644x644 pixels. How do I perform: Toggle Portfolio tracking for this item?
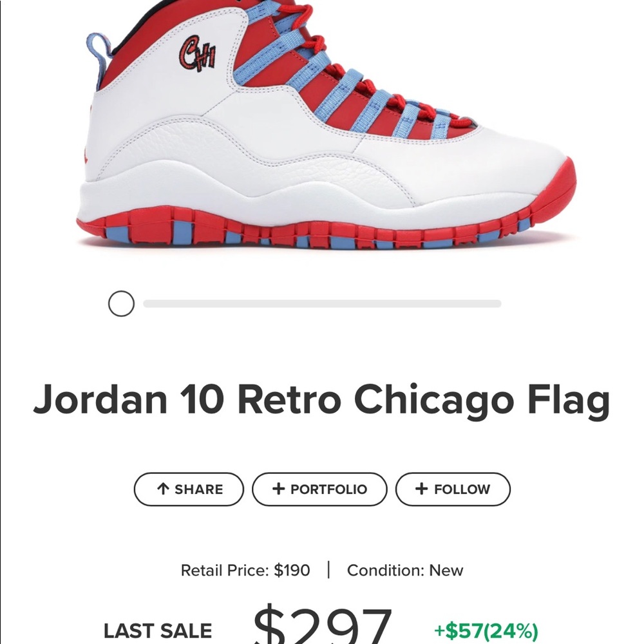click(319, 489)
